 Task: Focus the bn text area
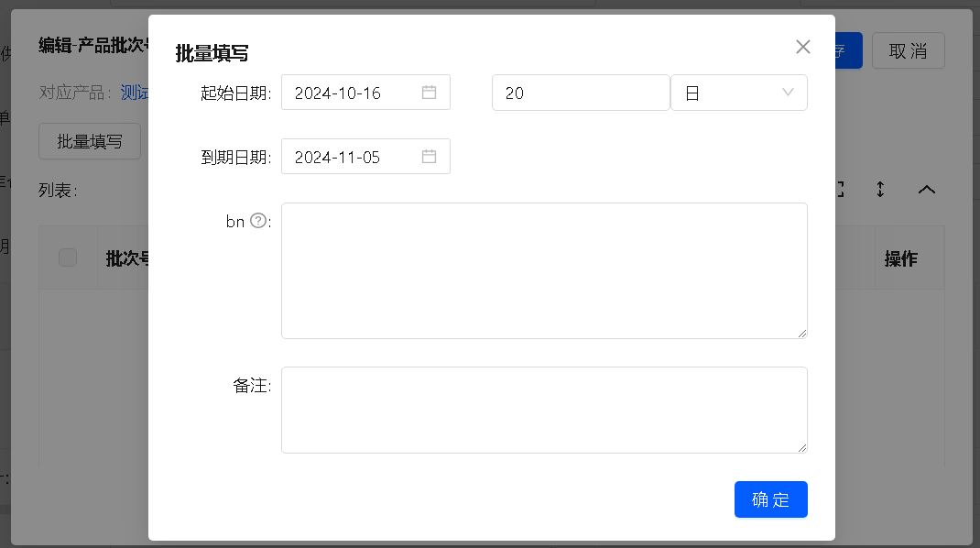coord(543,270)
